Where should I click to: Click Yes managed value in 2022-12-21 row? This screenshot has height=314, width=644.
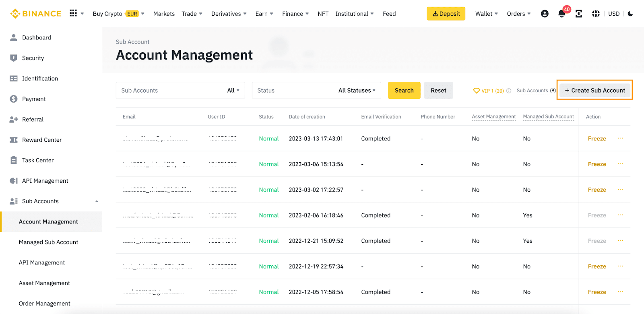(x=528, y=241)
